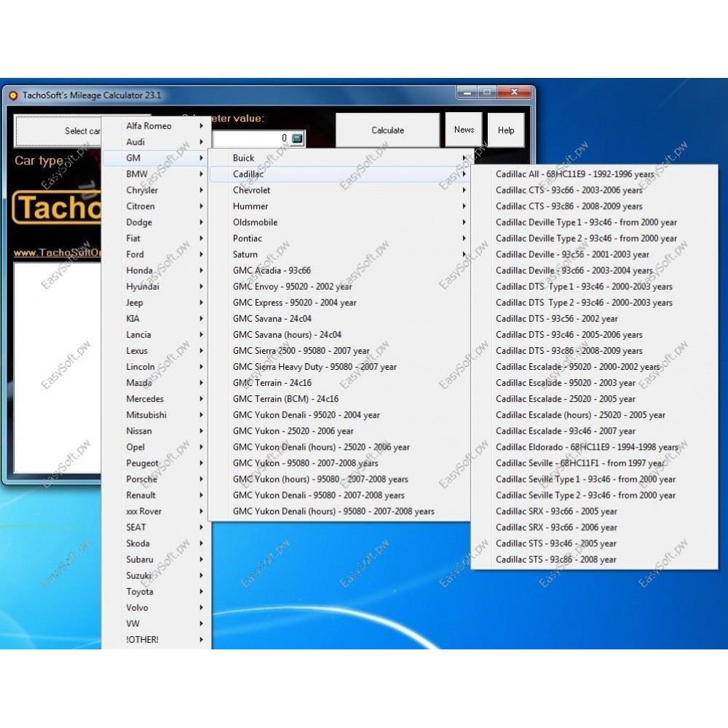This screenshot has width=728, height=728.
Task: Choose Cadillac SRX - 93c66 - 2006 year
Action: point(594,527)
